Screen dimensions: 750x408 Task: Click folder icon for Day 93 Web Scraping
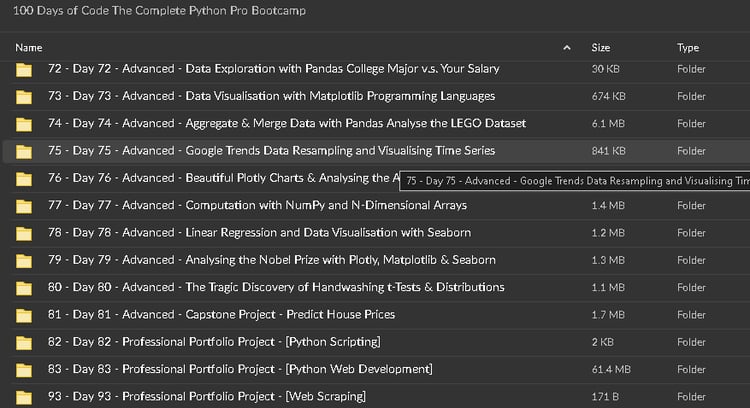[24, 397]
